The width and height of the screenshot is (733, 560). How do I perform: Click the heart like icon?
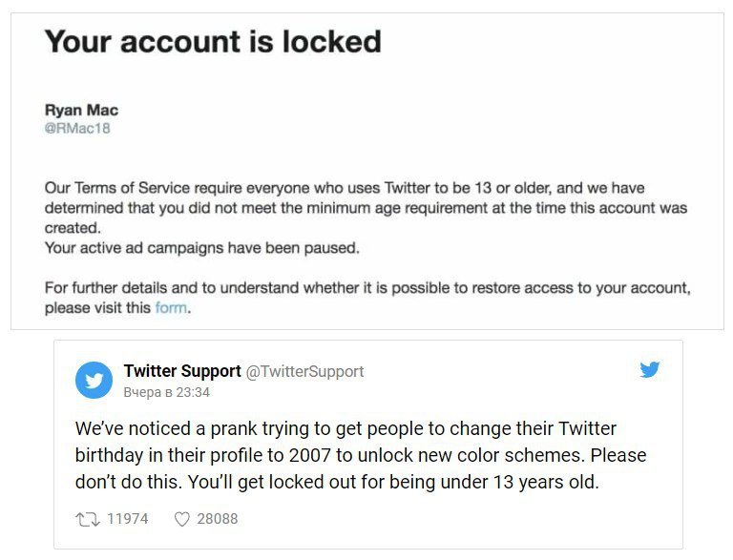coord(182,519)
